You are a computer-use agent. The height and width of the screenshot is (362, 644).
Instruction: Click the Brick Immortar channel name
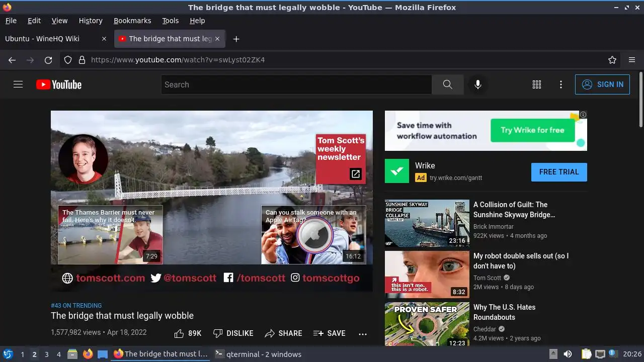(494, 227)
